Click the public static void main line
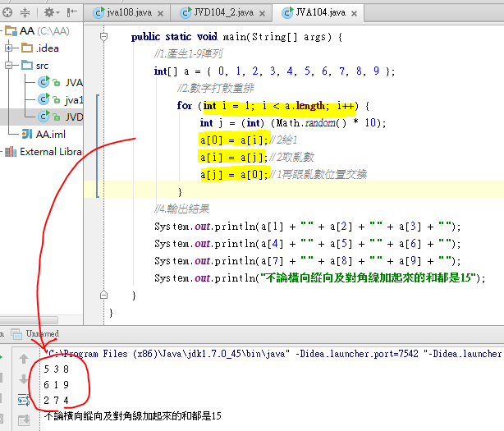Image resolution: width=504 pixels, height=431 pixels. 237,37
